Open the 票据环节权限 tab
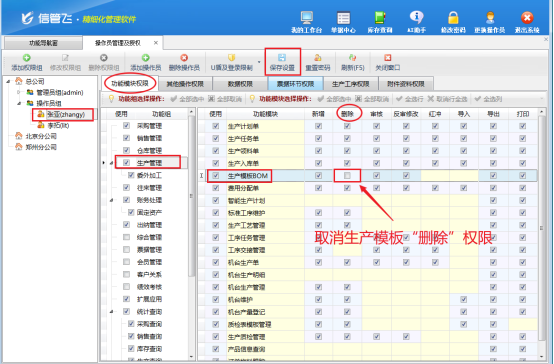Screen dimensions: 554x364 click(x=295, y=84)
